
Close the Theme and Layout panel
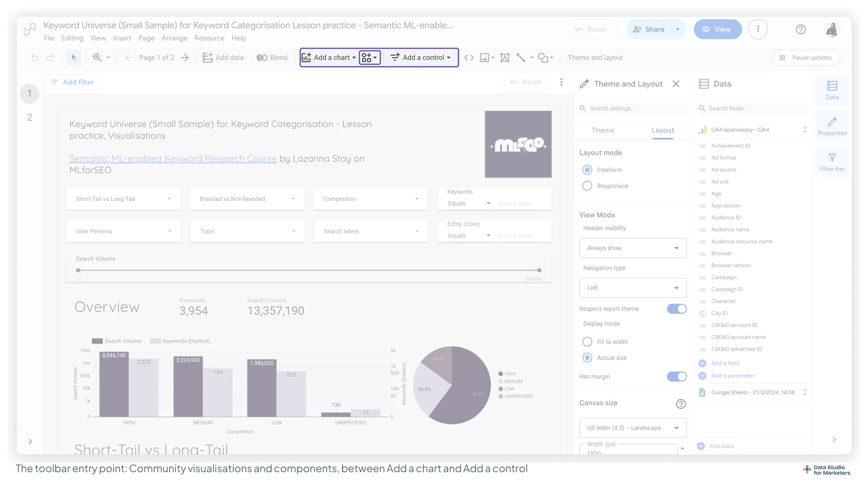(x=676, y=84)
